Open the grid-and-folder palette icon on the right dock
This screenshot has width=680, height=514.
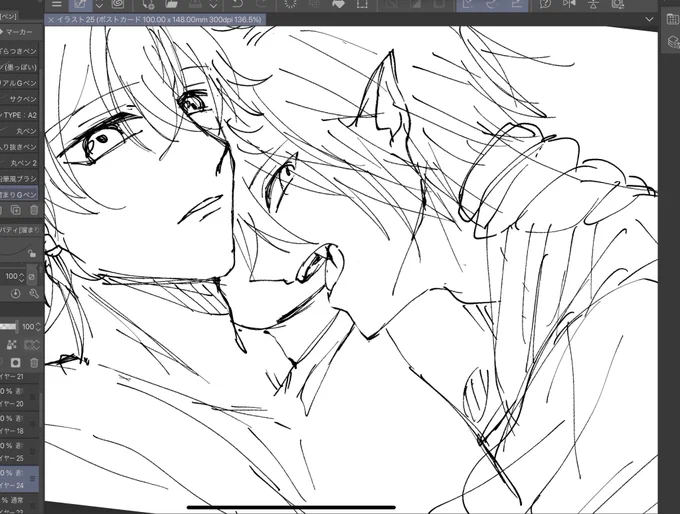[x=673, y=18]
